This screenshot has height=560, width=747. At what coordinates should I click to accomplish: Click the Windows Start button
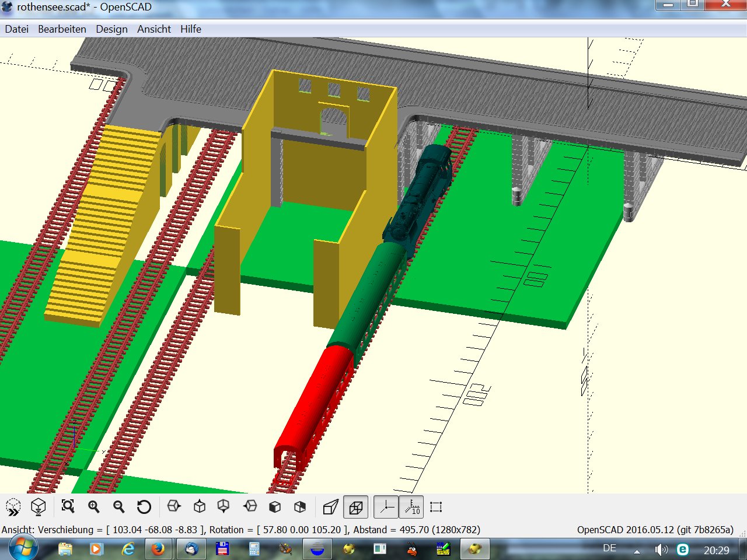pyautogui.click(x=23, y=549)
